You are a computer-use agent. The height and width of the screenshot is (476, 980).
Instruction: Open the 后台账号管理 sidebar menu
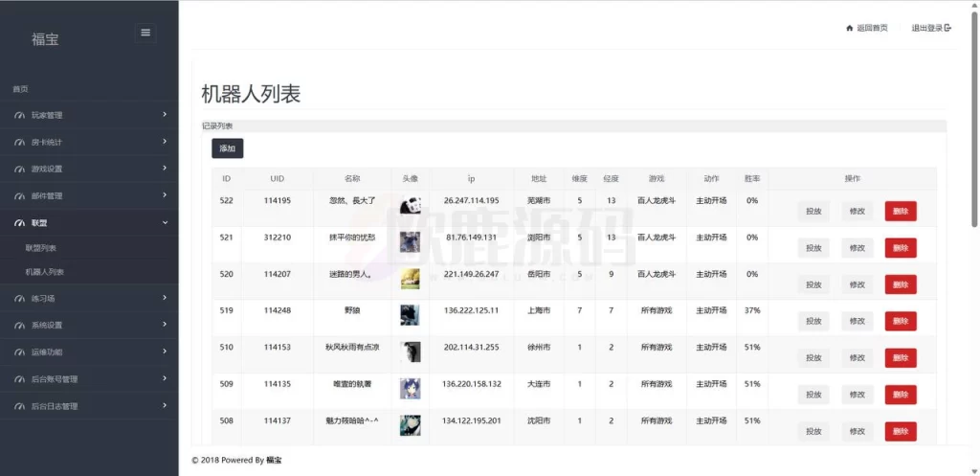pos(55,379)
